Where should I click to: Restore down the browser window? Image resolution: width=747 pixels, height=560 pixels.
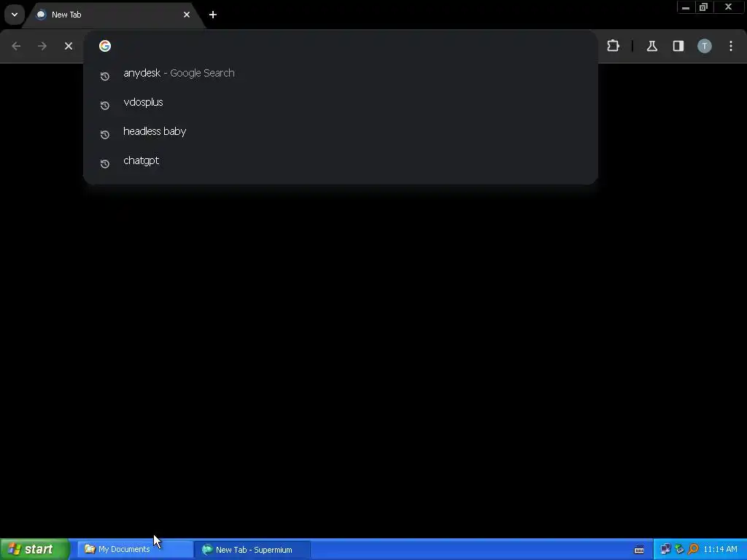pyautogui.click(x=703, y=7)
